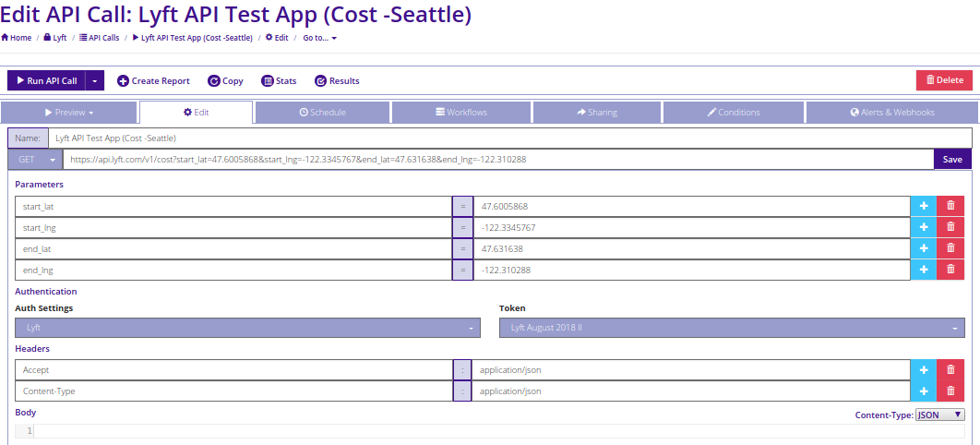
Task: Open API Calls breadcrumb link
Action: [x=100, y=38]
